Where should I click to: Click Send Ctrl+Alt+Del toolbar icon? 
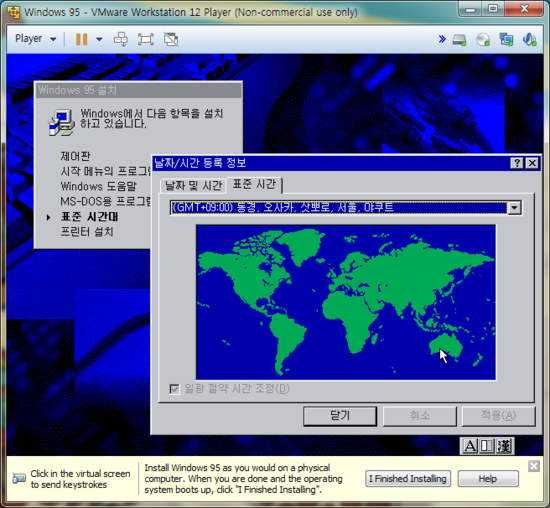121,39
